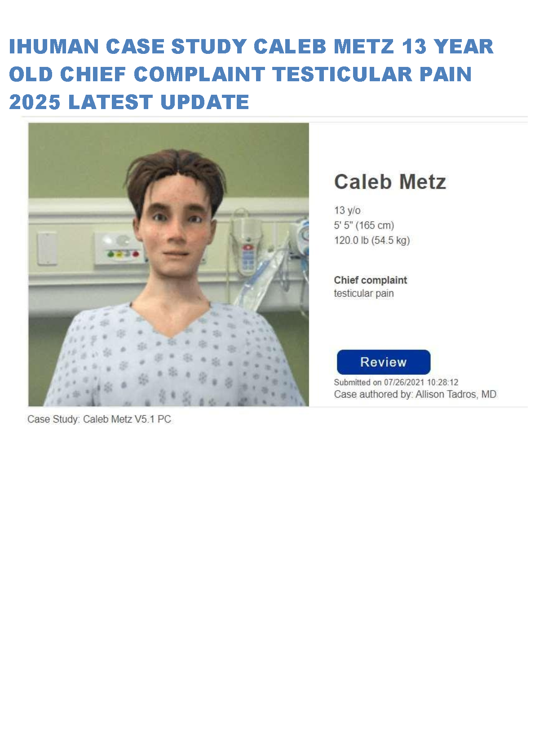Viewport: 535px width, 756px height.
Task: Click the Submitted on 07/26/2021 timestamp
Action: [x=396, y=382]
